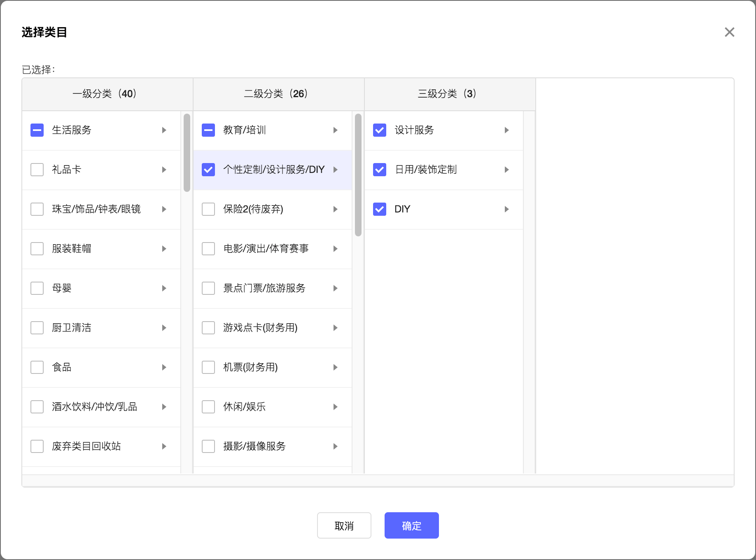Viewport: 756px width, 560px height.
Task: Check the 厨卫清洁 checkbox
Action: coord(37,328)
